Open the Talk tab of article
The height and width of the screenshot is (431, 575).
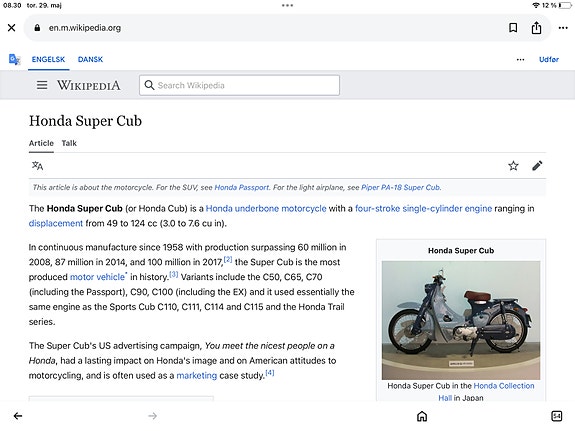[69, 143]
